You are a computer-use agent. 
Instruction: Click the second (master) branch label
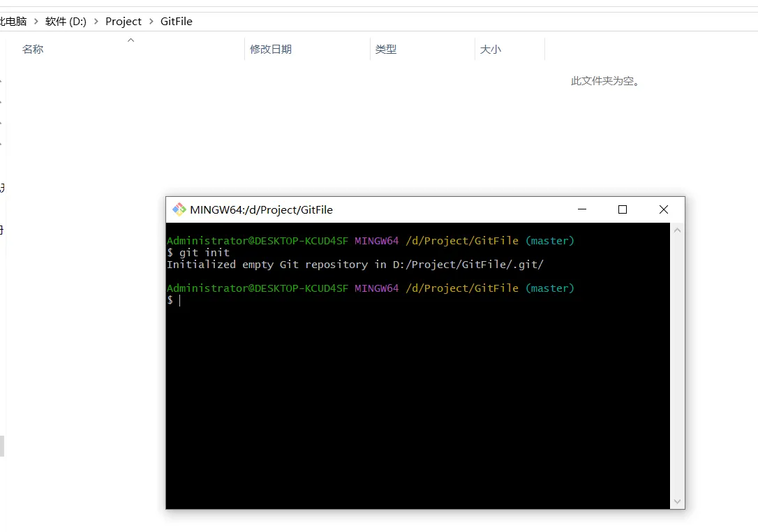[x=549, y=288]
